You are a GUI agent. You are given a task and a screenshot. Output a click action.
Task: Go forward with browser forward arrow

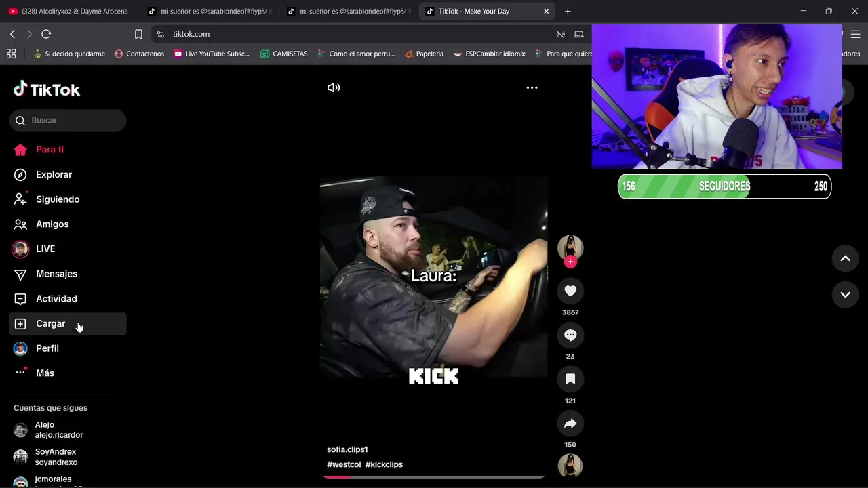coord(29,34)
